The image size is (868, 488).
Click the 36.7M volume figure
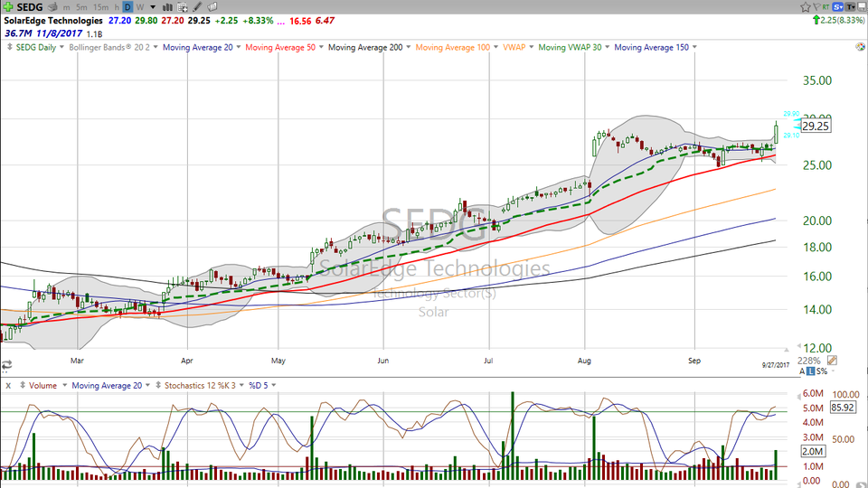click(x=18, y=33)
